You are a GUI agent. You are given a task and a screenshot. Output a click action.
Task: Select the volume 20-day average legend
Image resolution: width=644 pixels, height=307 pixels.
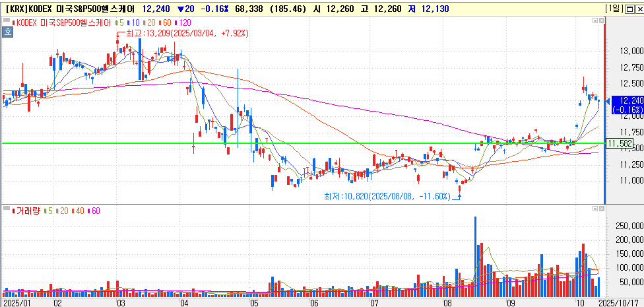click(61, 211)
